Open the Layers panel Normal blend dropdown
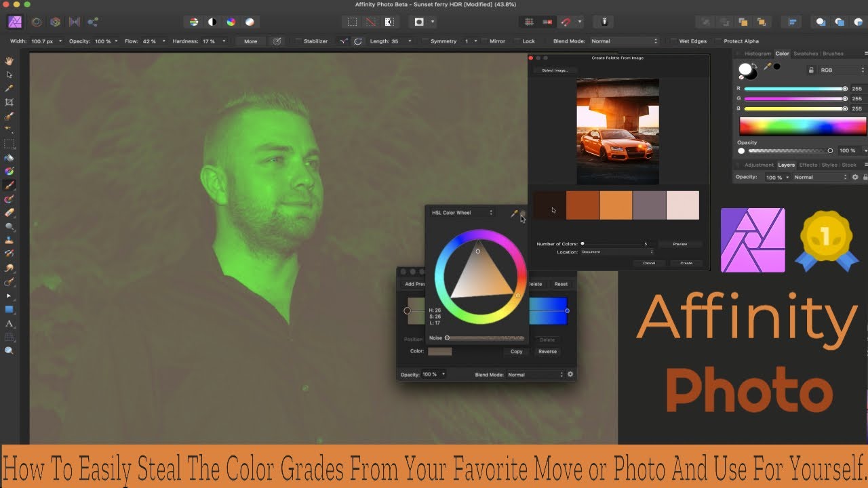868x488 pixels. [x=821, y=177]
